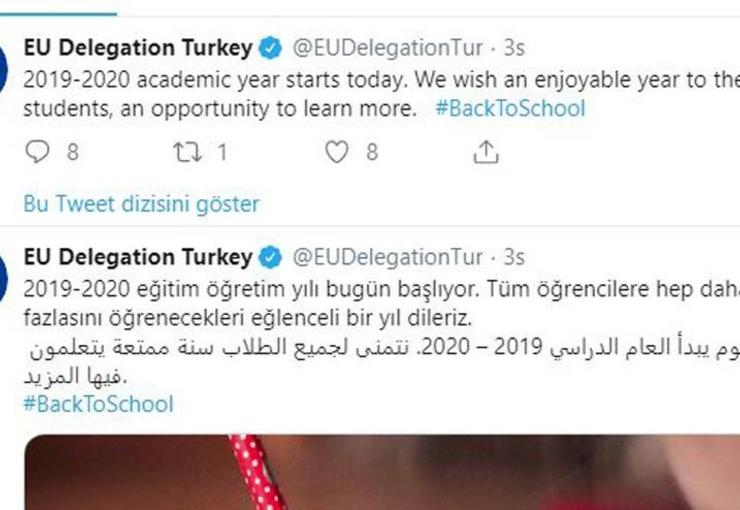Screen dimensions: 740x510
Task: Click the verified badge on the first tweet
Action: [x=271, y=48]
